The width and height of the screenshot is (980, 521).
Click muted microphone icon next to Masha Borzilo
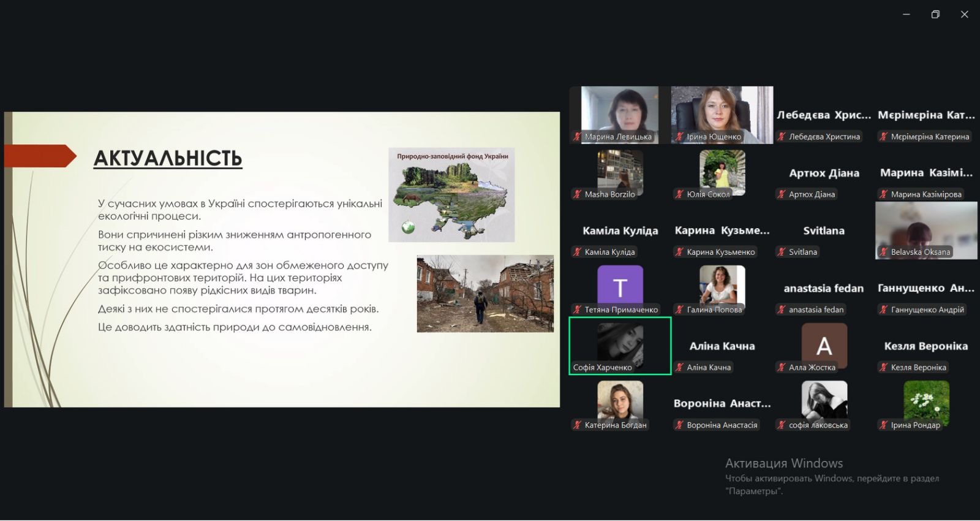(577, 194)
